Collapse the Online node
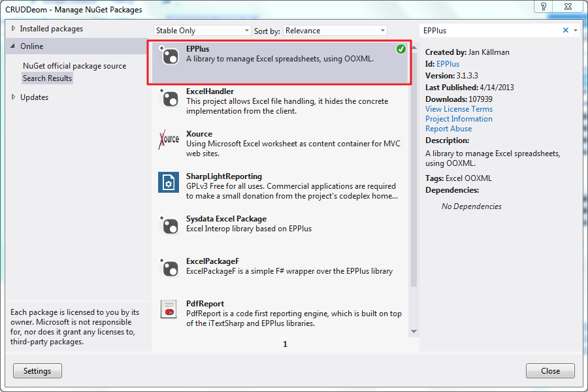The image size is (588, 392). [x=13, y=46]
